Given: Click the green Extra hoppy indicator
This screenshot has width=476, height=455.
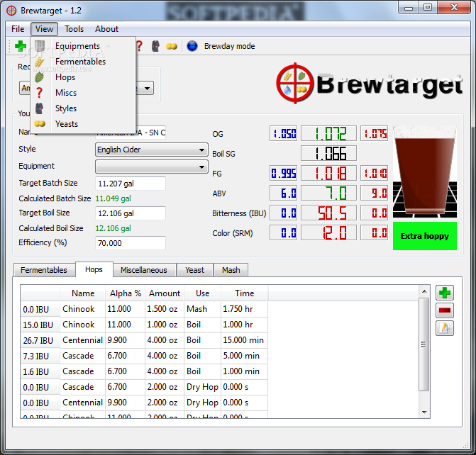Looking at the screenshot, I should pos(424,236).
